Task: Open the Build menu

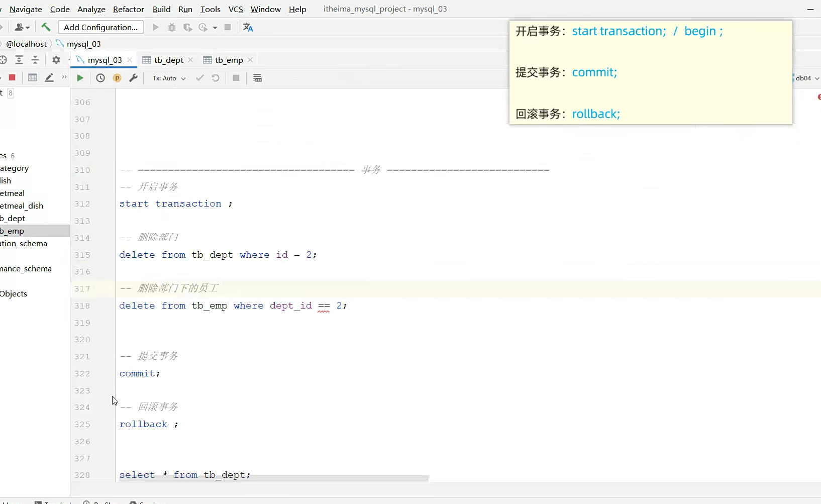Action: [x=162, y=9]
